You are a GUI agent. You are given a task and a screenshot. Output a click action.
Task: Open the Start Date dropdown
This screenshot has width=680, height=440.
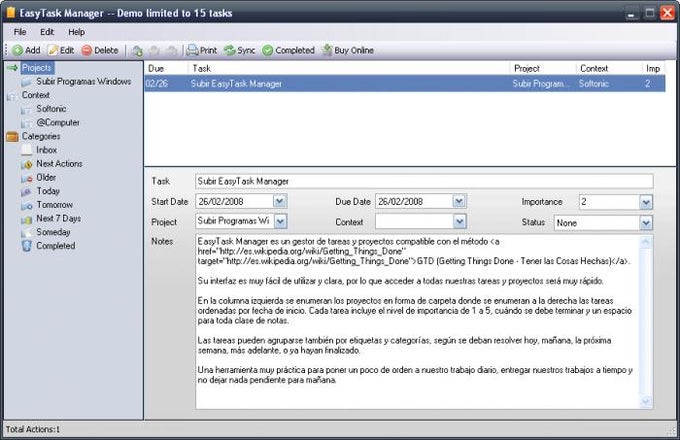click(x=280, y=201)
